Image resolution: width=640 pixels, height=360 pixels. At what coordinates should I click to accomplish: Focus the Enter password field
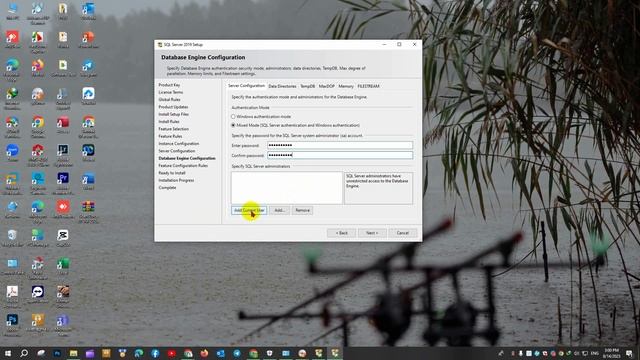tap(340, 145)
